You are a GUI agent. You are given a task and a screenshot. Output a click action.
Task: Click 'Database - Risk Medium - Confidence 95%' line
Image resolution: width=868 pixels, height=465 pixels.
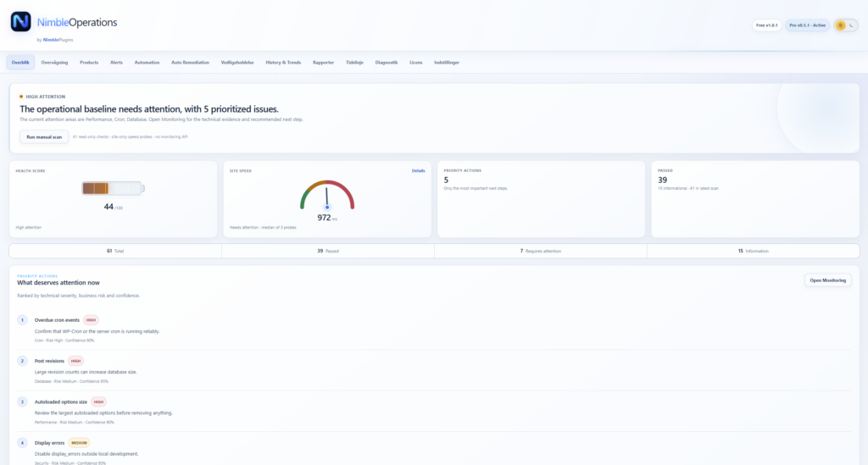click(71, 381)
